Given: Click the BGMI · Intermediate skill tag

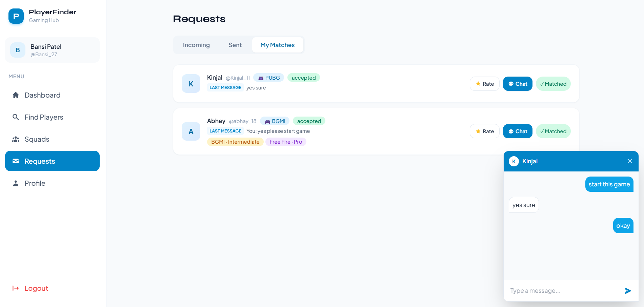Looking at the screenshot, I should [x=235, y=142].
